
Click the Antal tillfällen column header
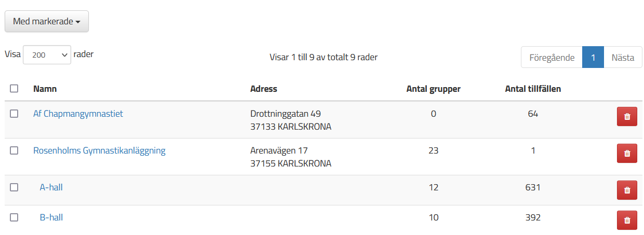533,89
